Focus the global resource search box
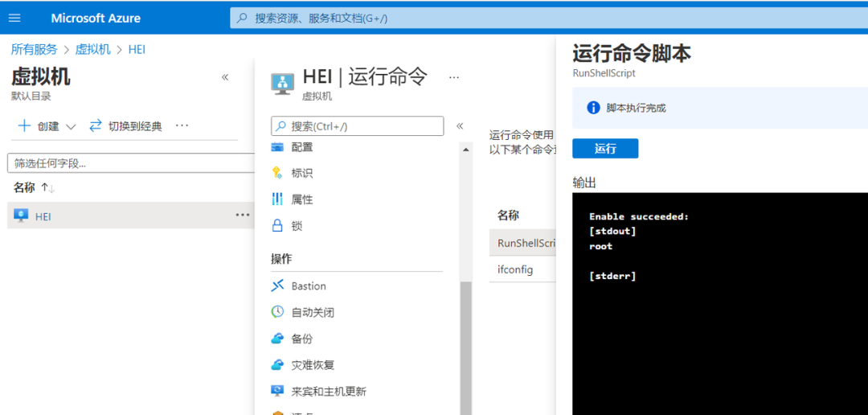 (549, 18)
